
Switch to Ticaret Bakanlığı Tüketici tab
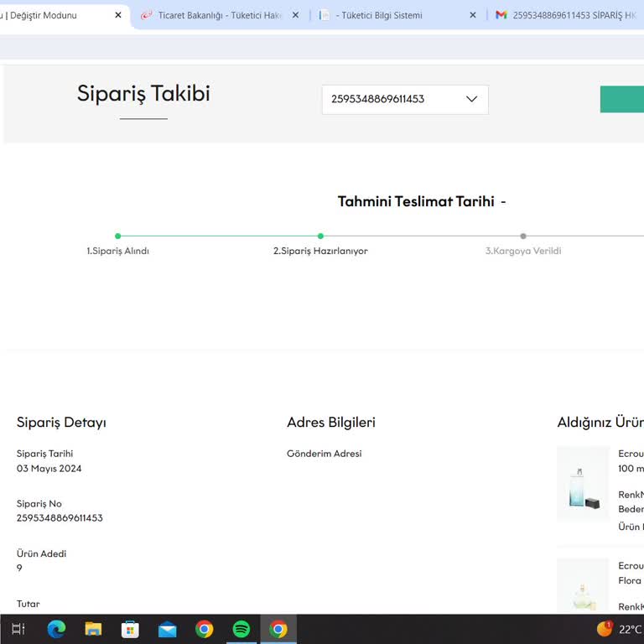pos(220,15)
